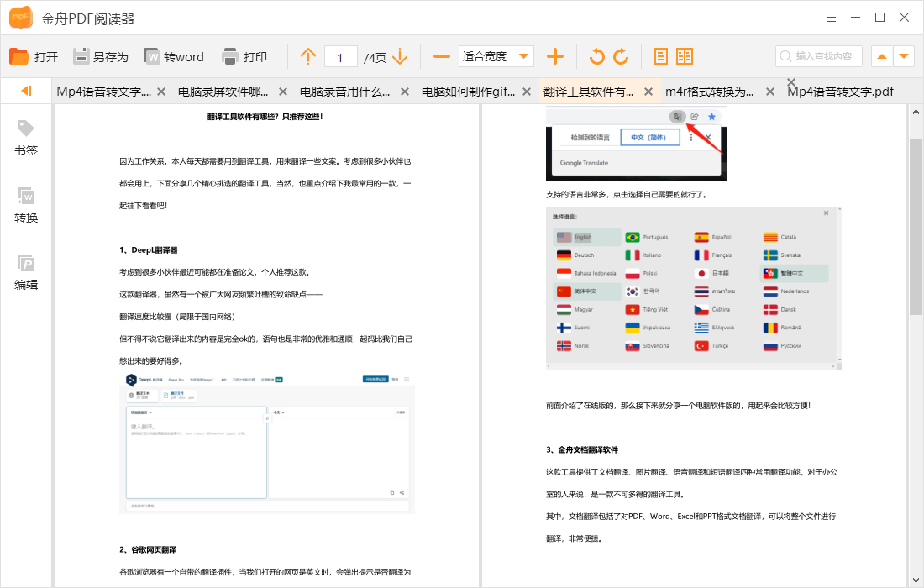Switch to Mp4语音转文字... first tab

tap(103, 92)
